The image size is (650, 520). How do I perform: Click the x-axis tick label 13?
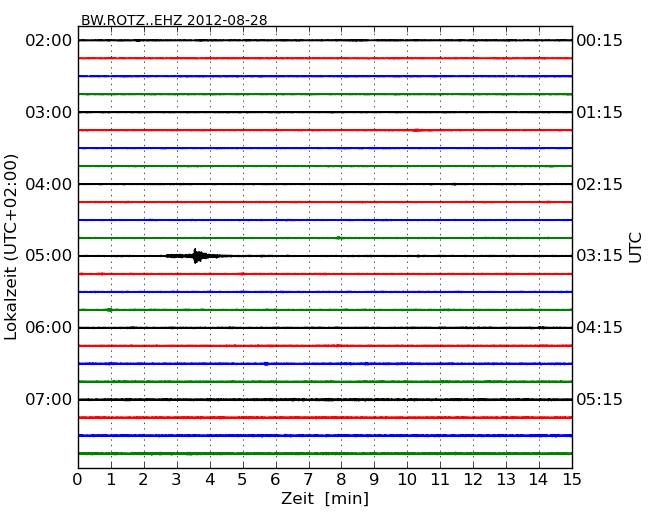click(x=506, y=480)
